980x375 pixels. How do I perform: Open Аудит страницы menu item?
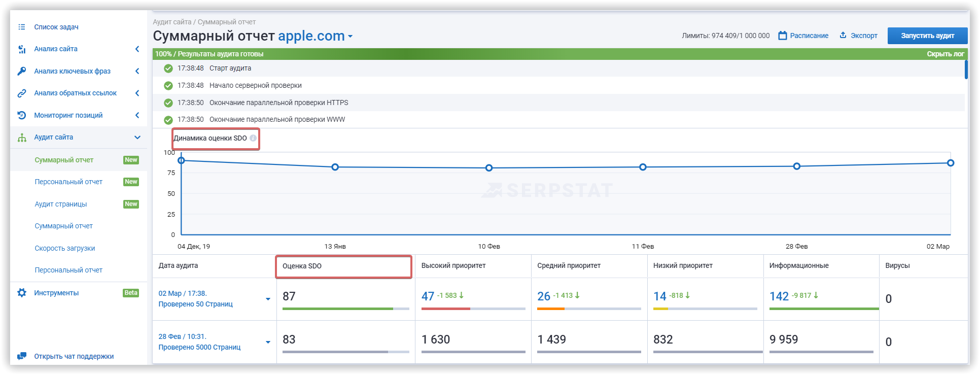(x=61, y=204)
